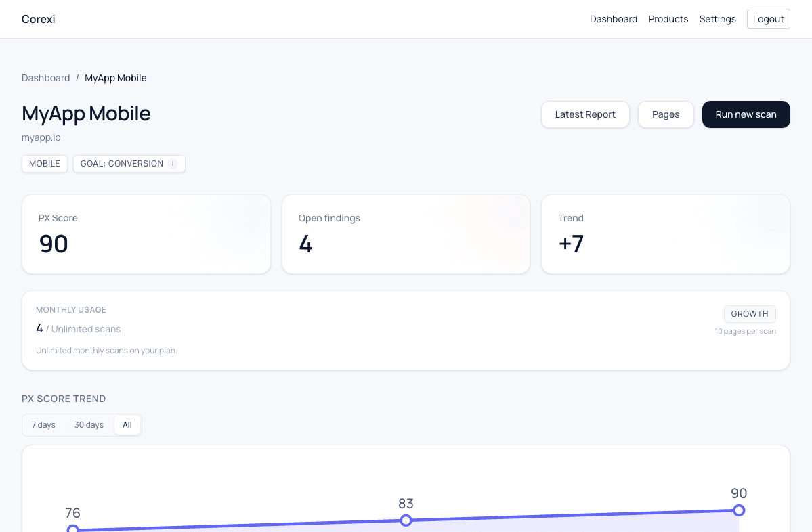Click the 83 marker on PX Score trend
This screenshot has height=532, width=812.
tap(406, 520)
